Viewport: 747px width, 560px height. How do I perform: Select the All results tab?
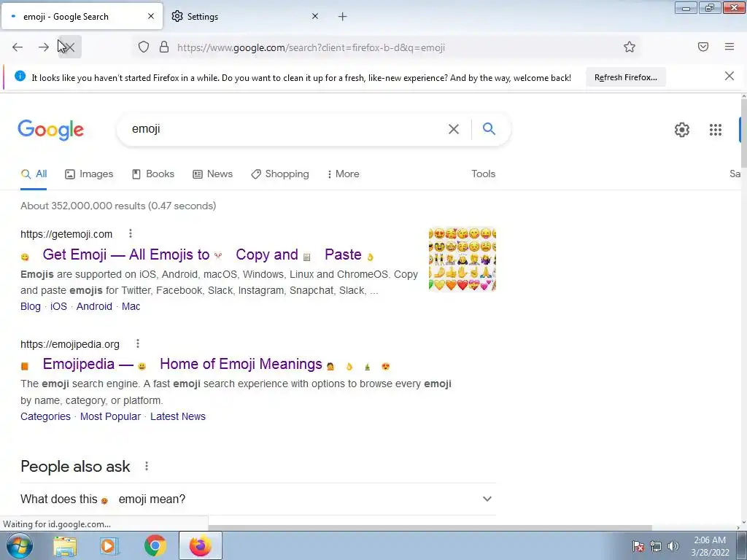(x=34, y=174)
